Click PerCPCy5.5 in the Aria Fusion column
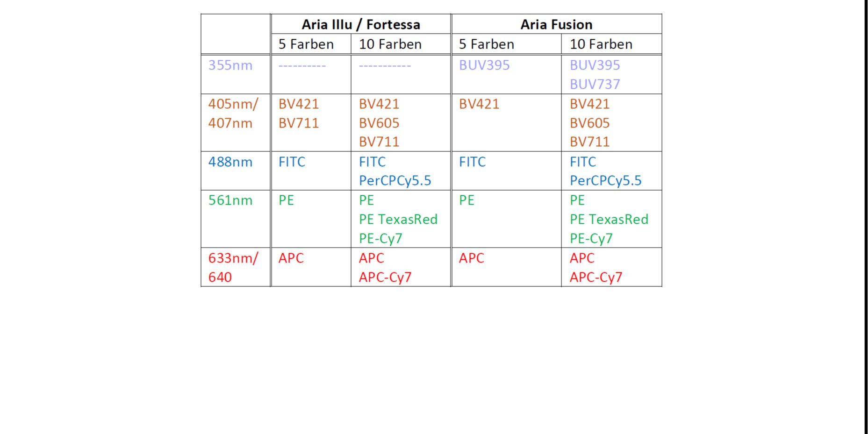868x434 pixels. tap(605, 180)
